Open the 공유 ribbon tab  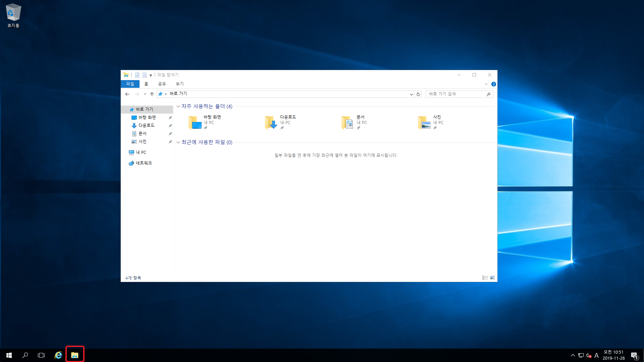[x=162, y=84]
